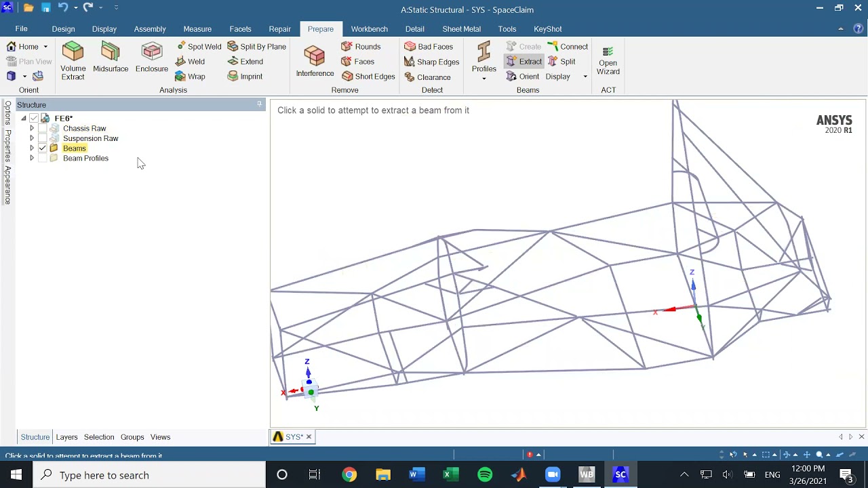Activate the Wrap tool
Image resolution: width=868 pixels, height=488 pixels.
pyautogui.click(x=190, y=77)
